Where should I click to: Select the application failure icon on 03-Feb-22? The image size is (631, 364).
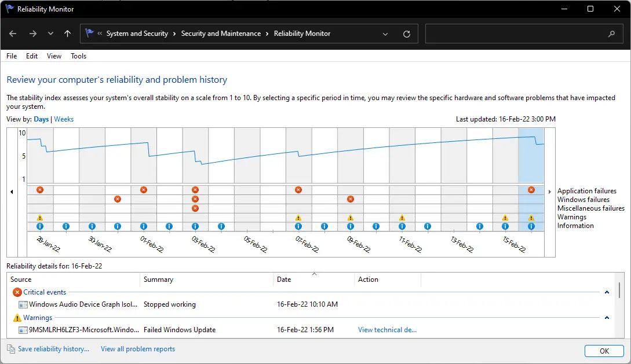(x=195, y=190)
